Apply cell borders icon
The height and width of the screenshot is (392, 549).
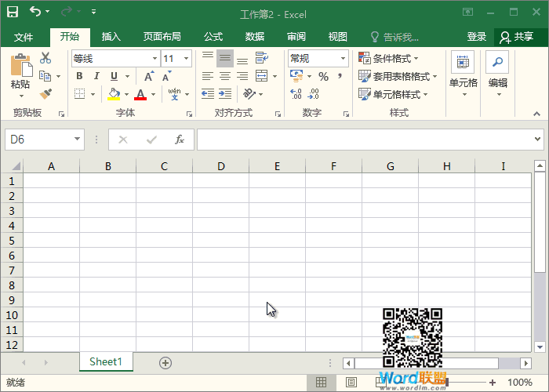click(80, 94)
